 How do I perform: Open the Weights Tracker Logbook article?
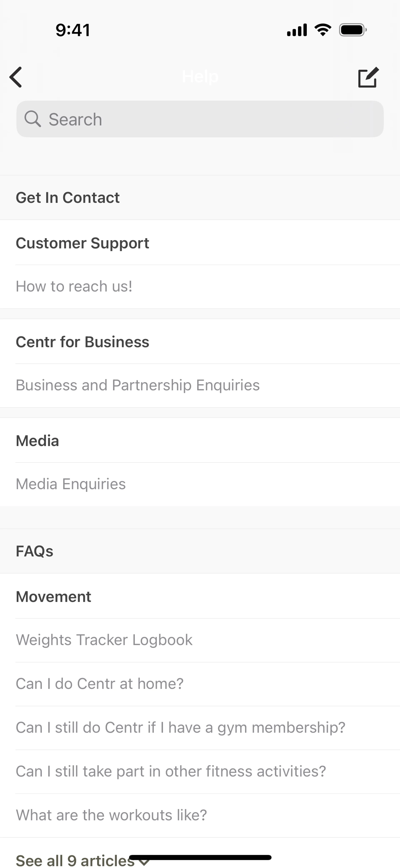tap(104, 640)
